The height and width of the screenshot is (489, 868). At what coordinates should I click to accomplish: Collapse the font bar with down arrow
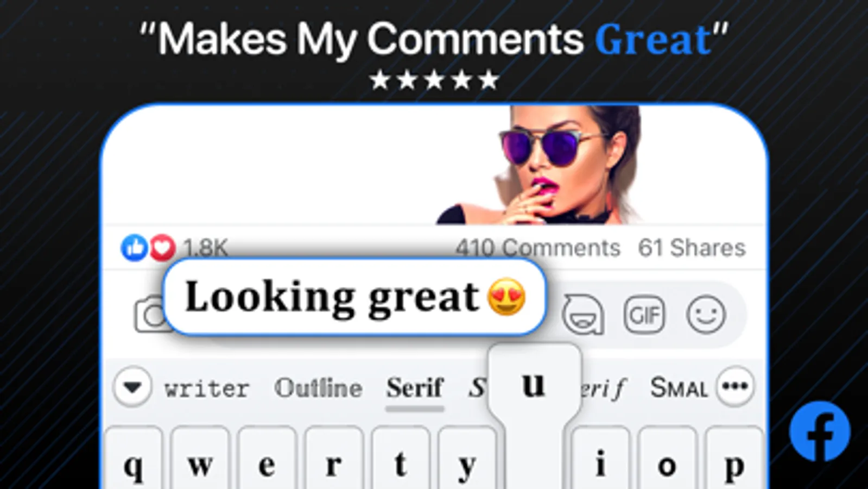[132, 387]
